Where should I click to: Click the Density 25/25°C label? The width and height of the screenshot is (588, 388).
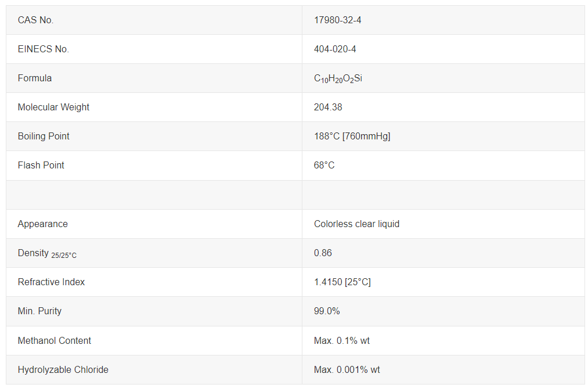tap(47, 254)
